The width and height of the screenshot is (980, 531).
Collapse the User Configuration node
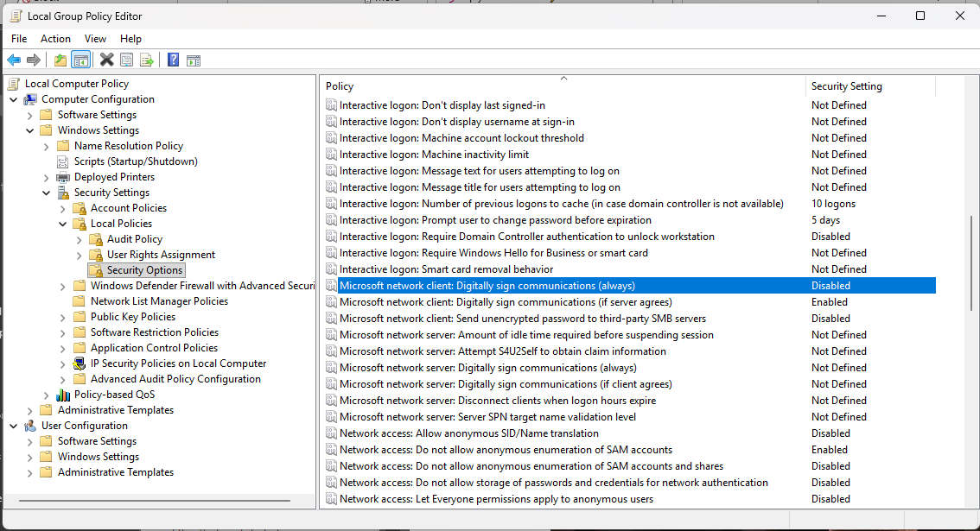click(14, 426)
